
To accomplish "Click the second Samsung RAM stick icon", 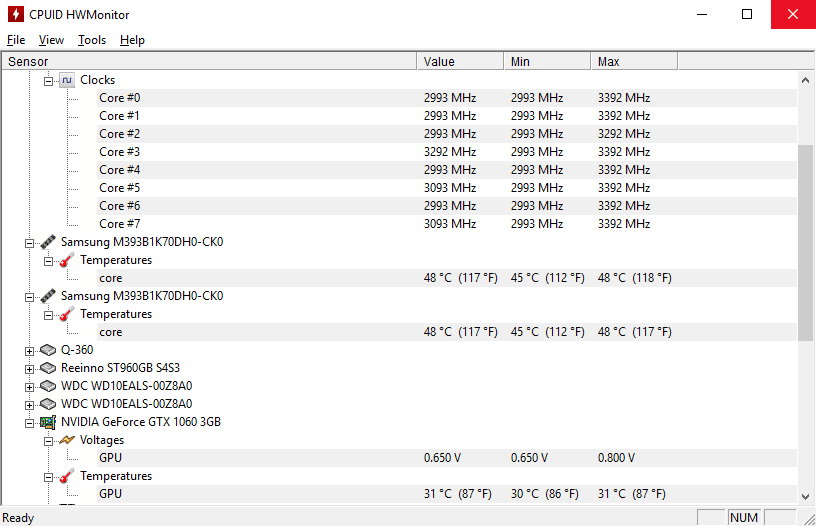I will 48,296.
